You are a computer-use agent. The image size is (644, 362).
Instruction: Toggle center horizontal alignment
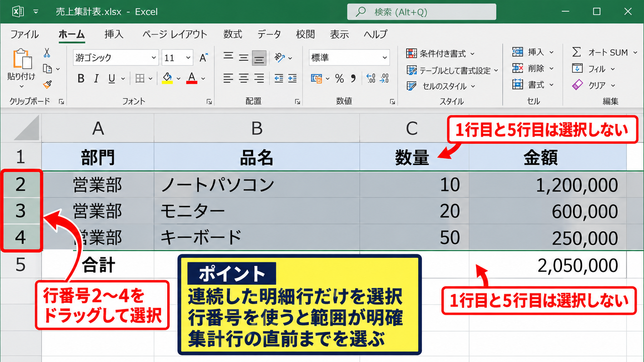coord(243,78)
